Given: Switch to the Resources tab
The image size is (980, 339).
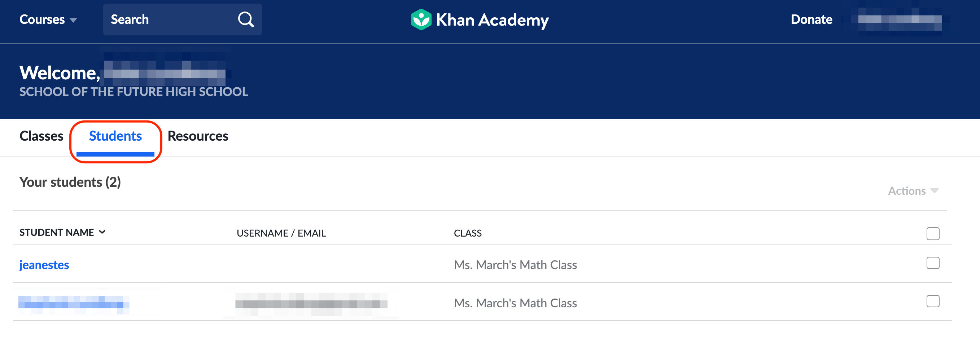Looking at the screenshot, I should pyautogui.click(x=198, y=136).
